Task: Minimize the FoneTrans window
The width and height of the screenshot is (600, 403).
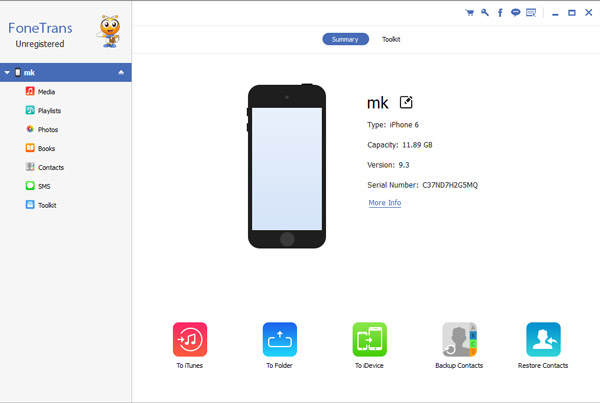Action: [555, 13]
